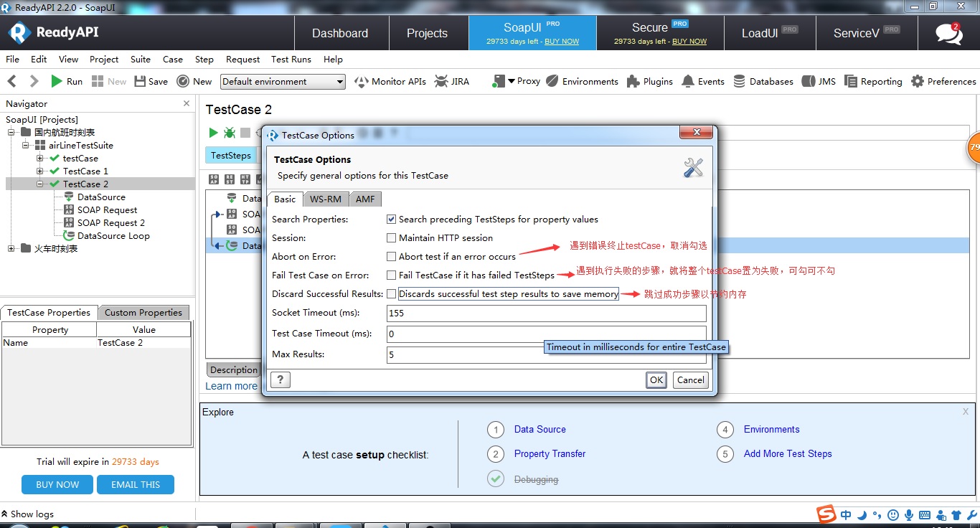
Task: Check Abort test if an error occurs
Action: (x=391, y=257)
